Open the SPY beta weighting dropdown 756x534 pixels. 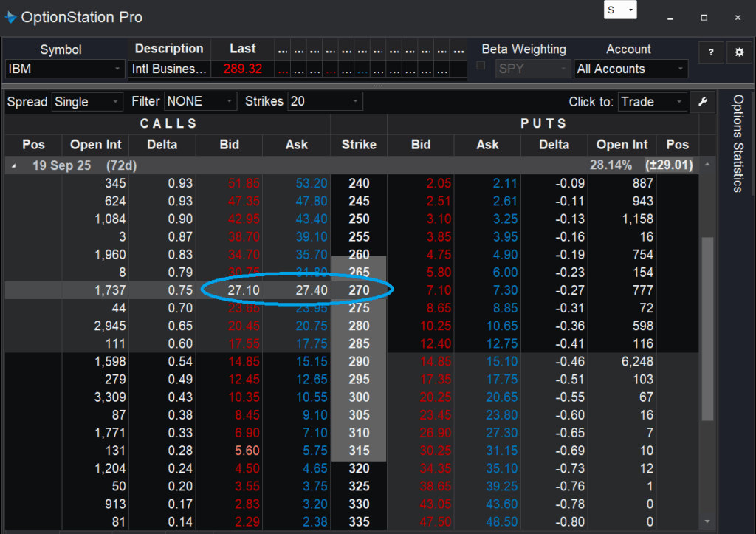(533, 69)
